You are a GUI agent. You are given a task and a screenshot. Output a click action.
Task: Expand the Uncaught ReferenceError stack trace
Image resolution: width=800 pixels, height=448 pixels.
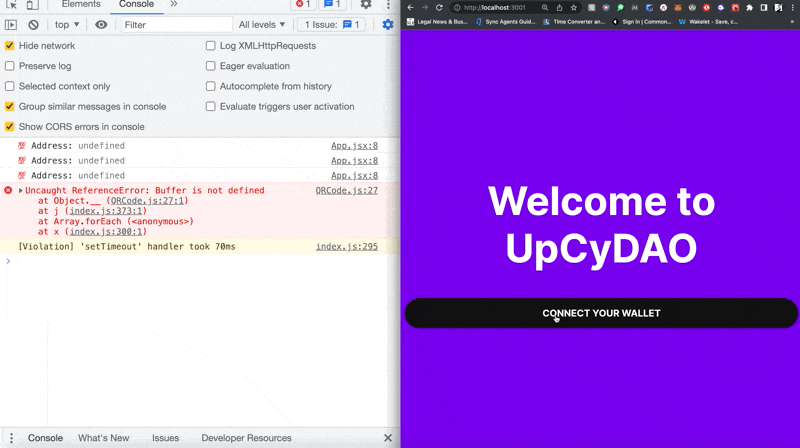tap(21, 190)
